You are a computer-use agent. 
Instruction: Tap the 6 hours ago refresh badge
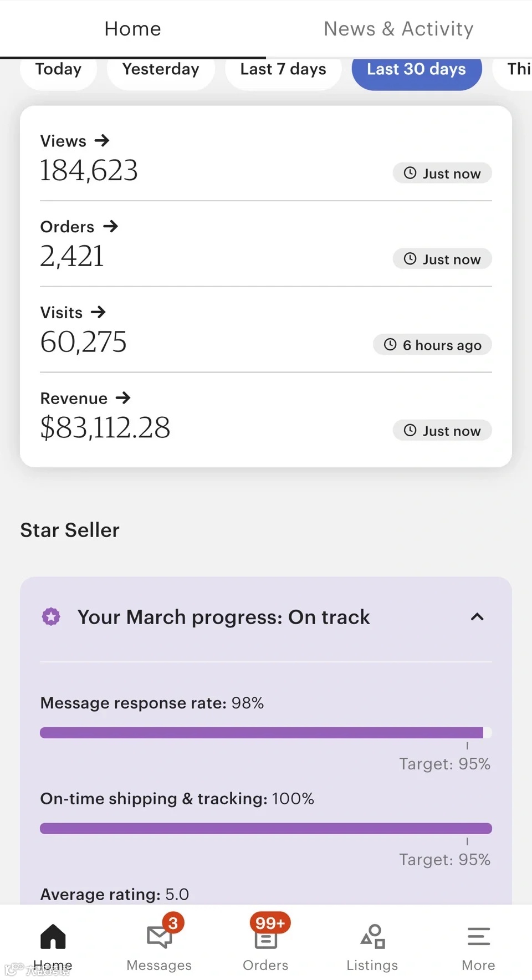433,345
